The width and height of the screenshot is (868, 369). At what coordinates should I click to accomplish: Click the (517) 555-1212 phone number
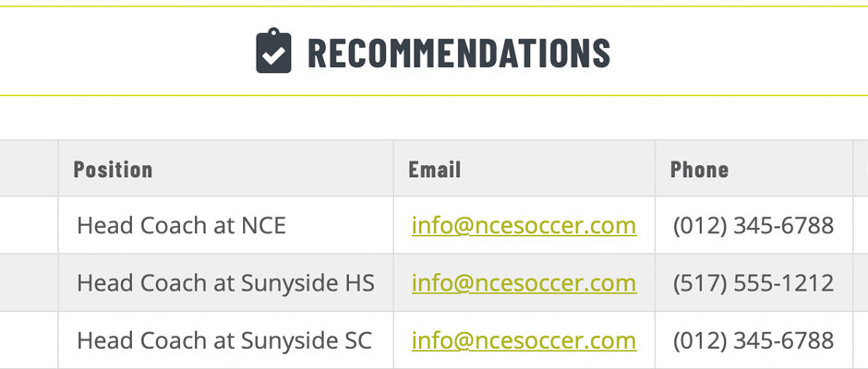753,283
